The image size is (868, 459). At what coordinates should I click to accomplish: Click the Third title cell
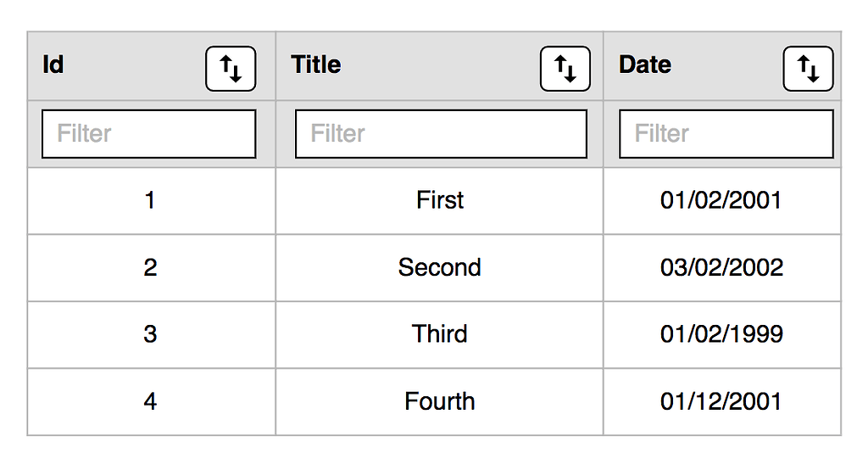[x=440, y=334]
